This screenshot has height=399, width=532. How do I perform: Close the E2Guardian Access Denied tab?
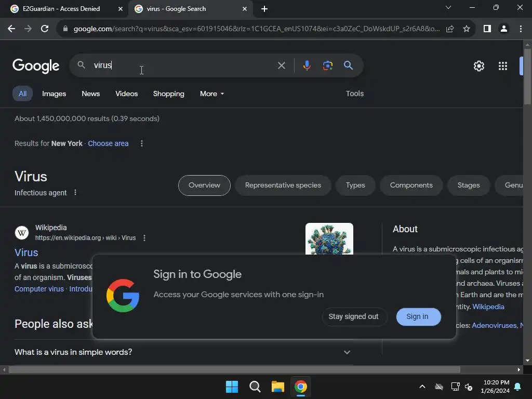(x=121, y=9)
